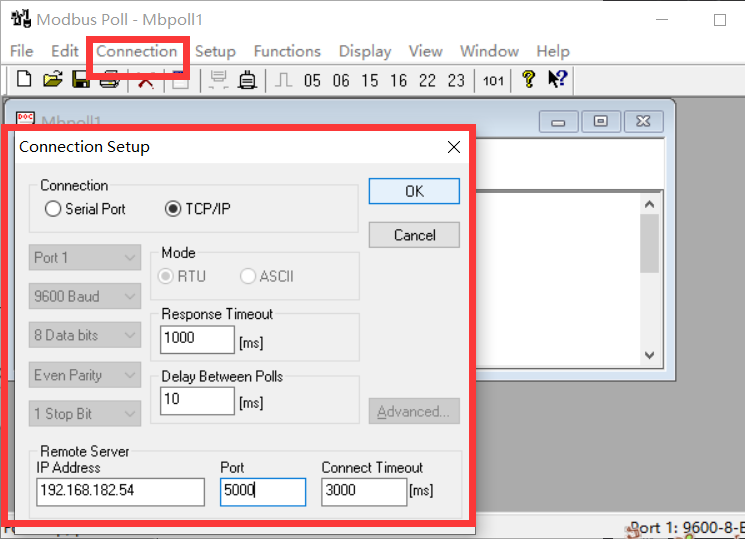Open the Even Parity dropdown
745x539 pixels.
click(x=85, y=375)
